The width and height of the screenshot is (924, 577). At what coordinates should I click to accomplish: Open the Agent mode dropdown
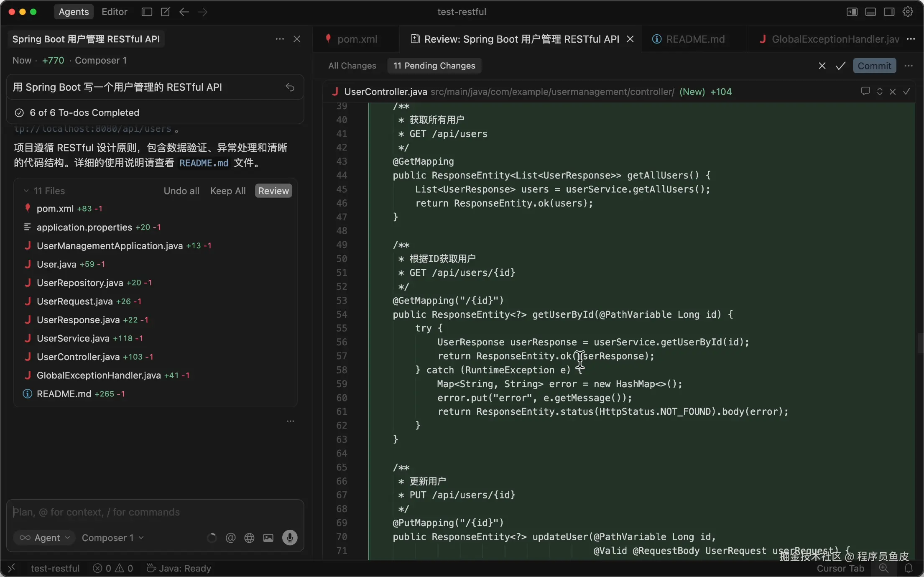point(45,538)
